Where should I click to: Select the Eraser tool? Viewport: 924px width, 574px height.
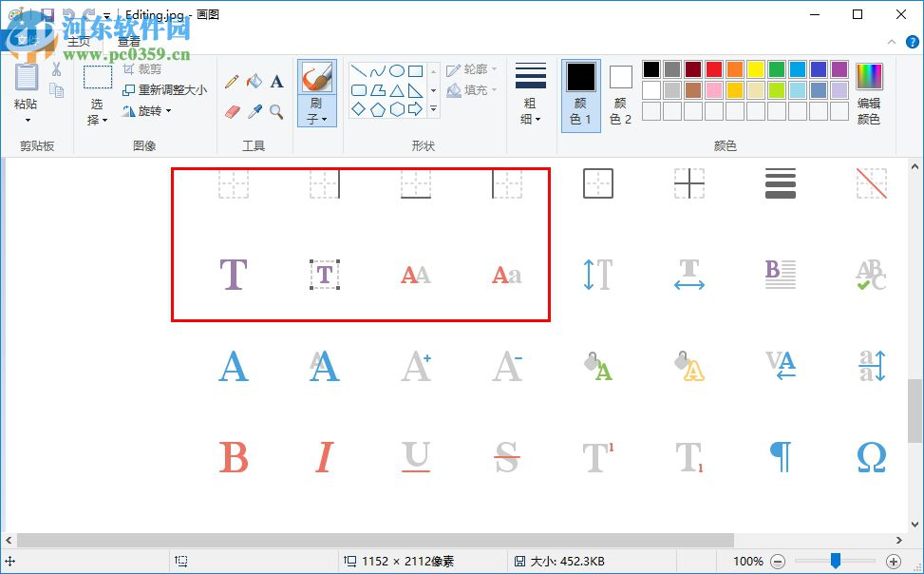tap(232, 111)
